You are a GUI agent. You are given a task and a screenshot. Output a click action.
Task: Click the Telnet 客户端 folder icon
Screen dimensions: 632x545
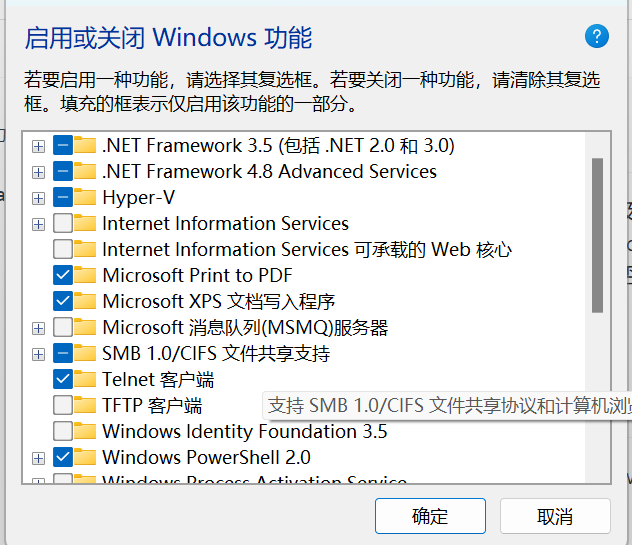(x=86, y=379)
